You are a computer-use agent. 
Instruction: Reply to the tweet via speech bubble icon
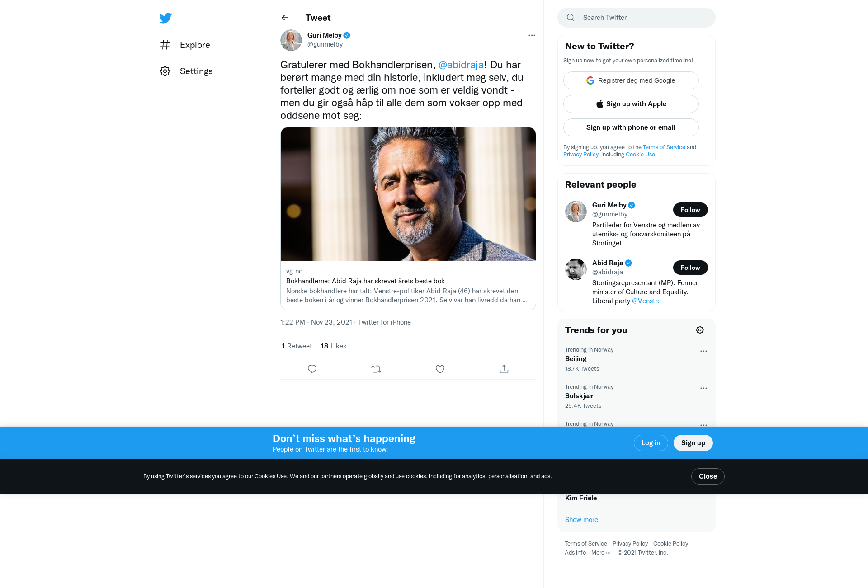tap(312, 369)
